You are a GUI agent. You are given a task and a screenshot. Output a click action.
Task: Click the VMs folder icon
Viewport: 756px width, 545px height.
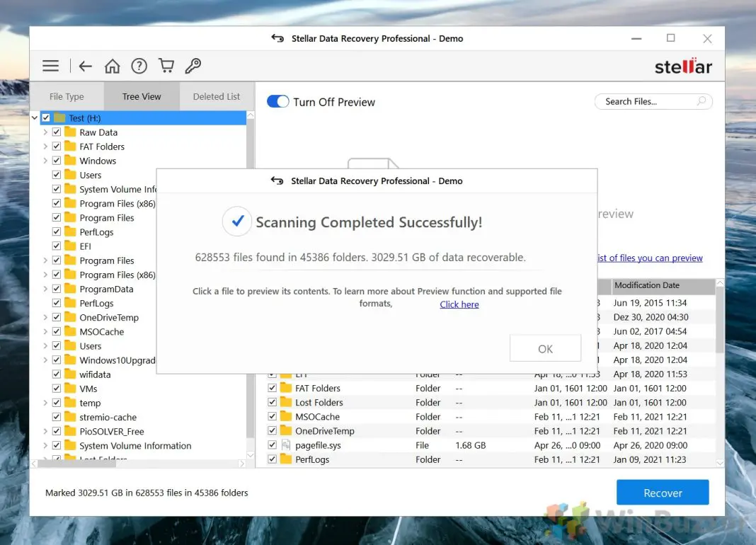pyautogui.click(x=70, y=389)
